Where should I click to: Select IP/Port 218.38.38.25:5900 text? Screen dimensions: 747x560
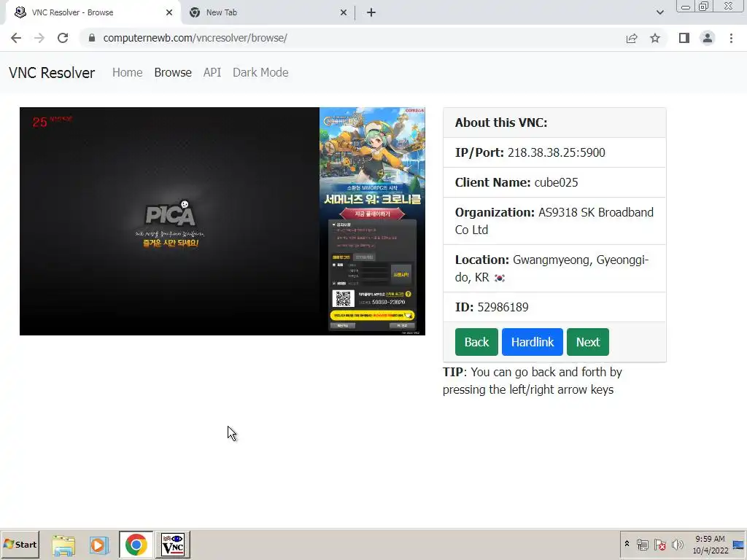[530, 152]
